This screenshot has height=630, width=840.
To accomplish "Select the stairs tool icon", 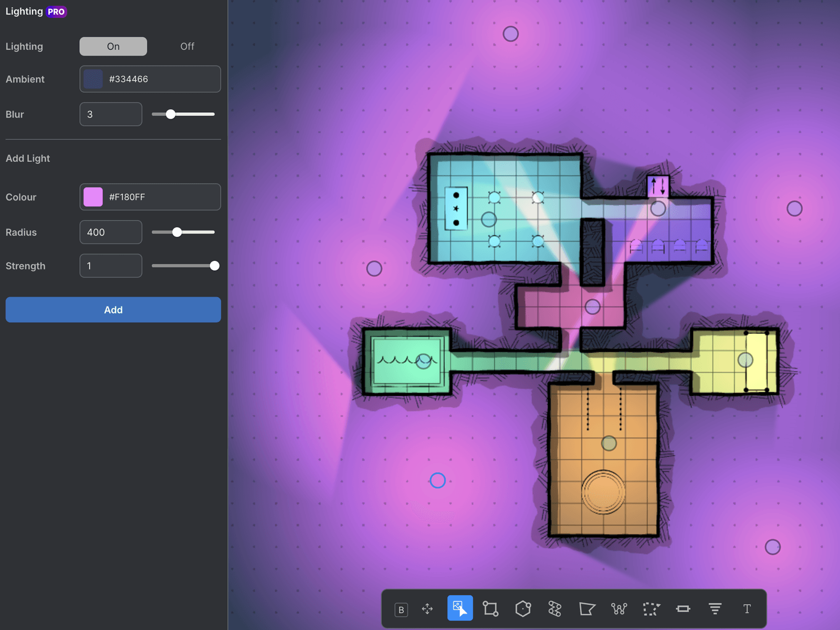I will pyautogui.click(x=715, y=609).
